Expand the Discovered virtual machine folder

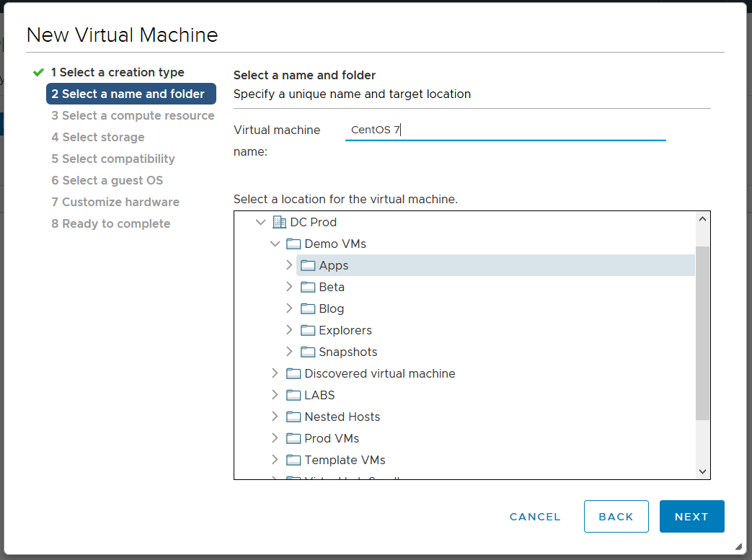point(275,373)
